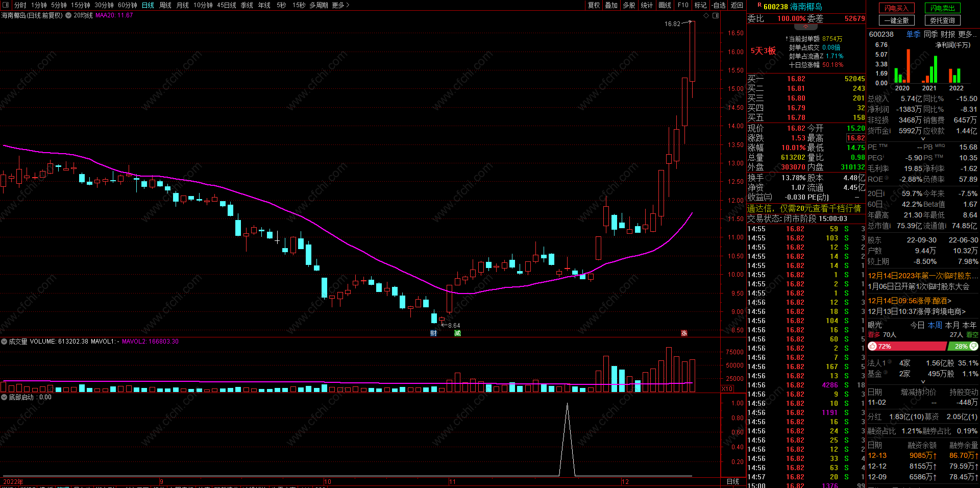Click the 返回 back button
Image resolution: width=980 pixels, height=488 pixels.
click(737, 5)
